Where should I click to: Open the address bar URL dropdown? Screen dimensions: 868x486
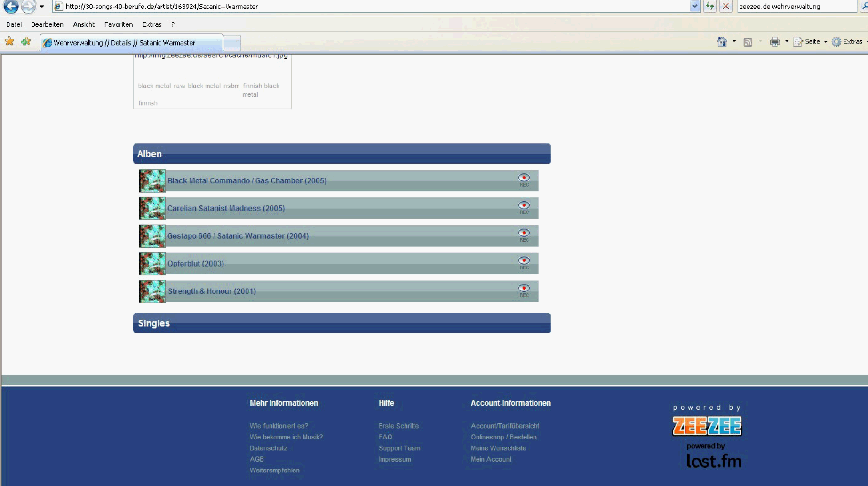694,6
